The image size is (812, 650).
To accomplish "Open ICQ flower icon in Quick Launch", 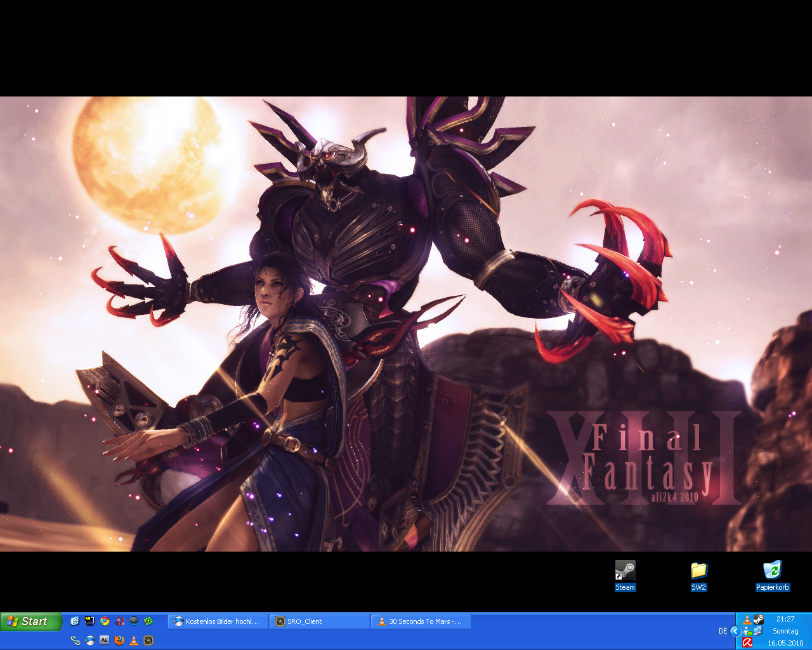I will pos(148,621).
